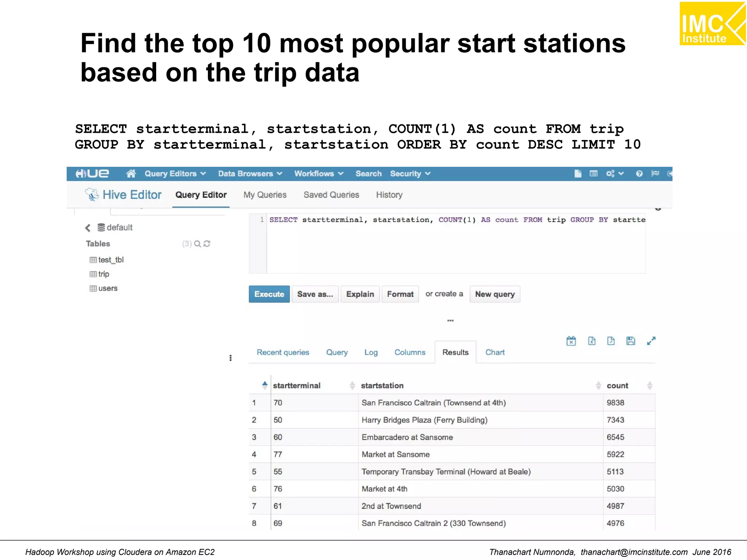
Task: Click the Hive Editor bee icon
Action: point(92,194)
